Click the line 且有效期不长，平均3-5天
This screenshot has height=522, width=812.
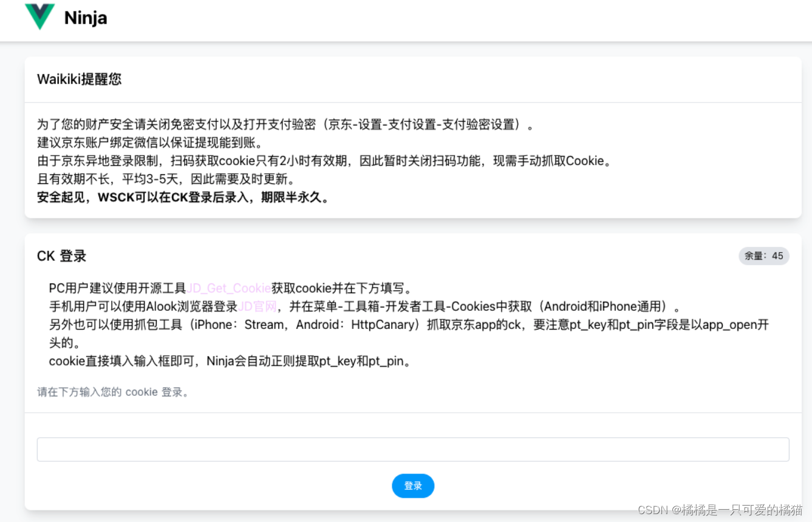(x=166, y=180)
